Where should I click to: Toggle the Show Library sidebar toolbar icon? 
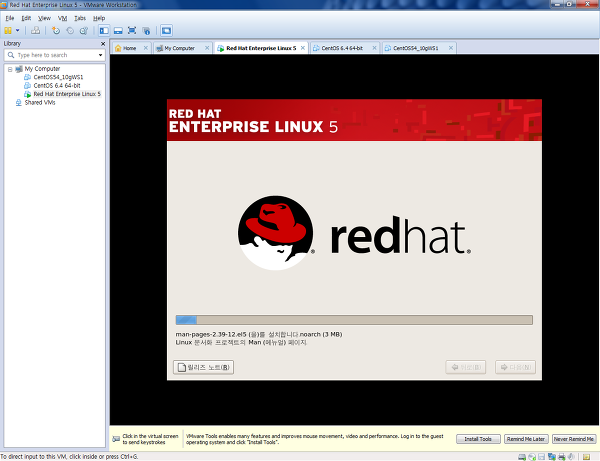pyautogui.click(x=104, y=30)
